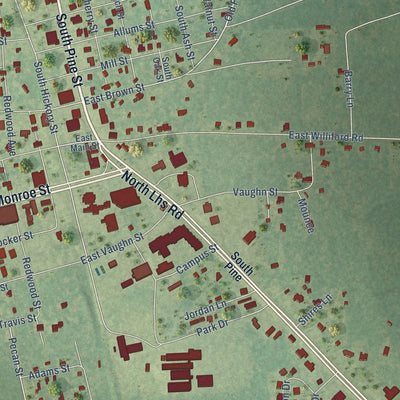This screenshot has height=400, width=400.
Task: Select the Travis St label
Action: (x=18, y=321)
